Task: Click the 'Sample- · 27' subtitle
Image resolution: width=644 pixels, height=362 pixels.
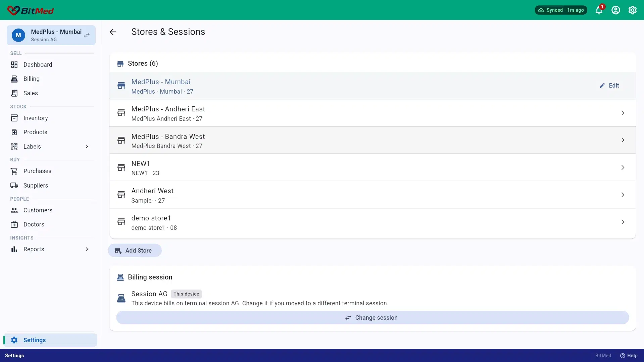Action: click(x=148, y=201)
